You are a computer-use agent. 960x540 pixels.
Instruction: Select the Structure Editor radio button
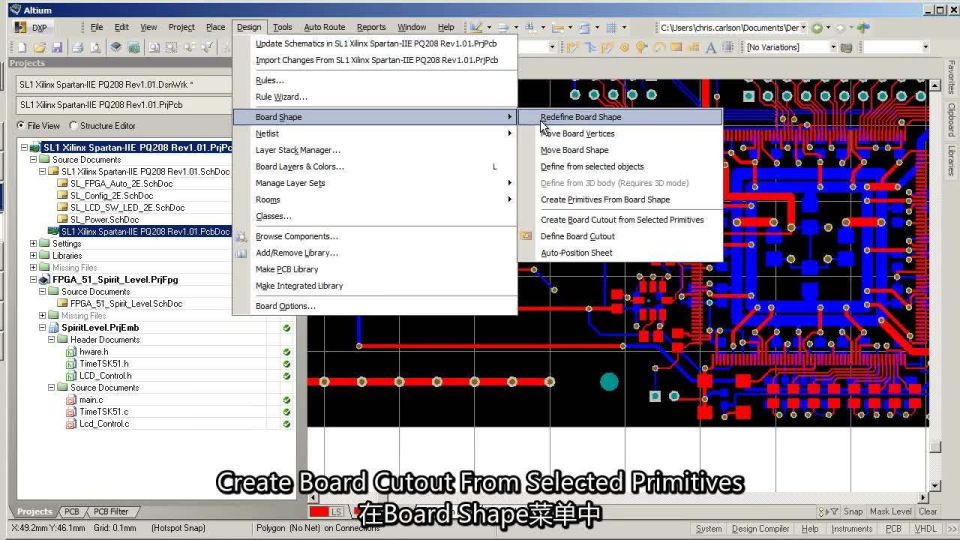pos(74,126)
